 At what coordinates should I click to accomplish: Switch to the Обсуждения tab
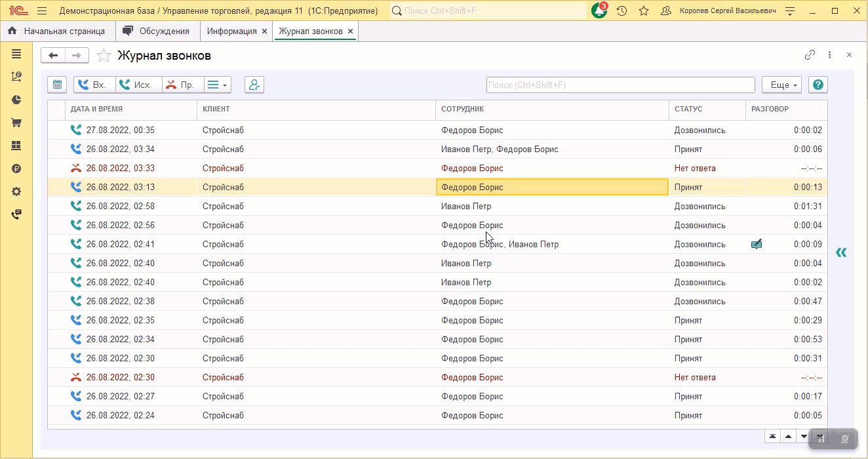point(157,31)
